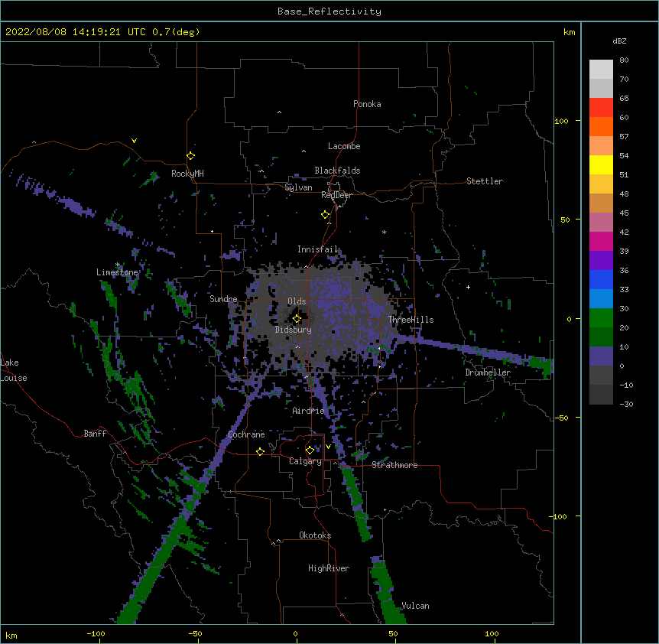
Task: Click the yellow diamond between Olds and Didsbury
Action: point(297,319)
